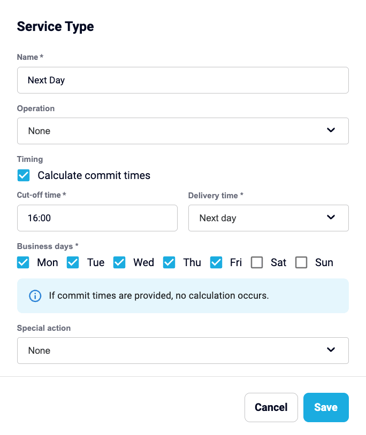Image resolution: width=366 pixels, height=435 pixels.
Task: Open the Special action dropdown
Action: coord(183,350)
